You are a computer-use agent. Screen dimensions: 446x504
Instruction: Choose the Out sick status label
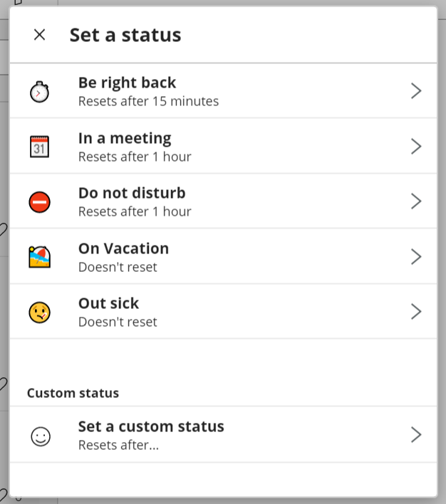[x=108, y=303]
